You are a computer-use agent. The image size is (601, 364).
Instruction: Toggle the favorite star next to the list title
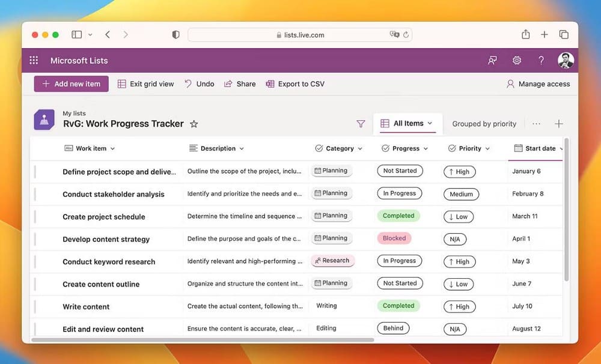(194, 124)
